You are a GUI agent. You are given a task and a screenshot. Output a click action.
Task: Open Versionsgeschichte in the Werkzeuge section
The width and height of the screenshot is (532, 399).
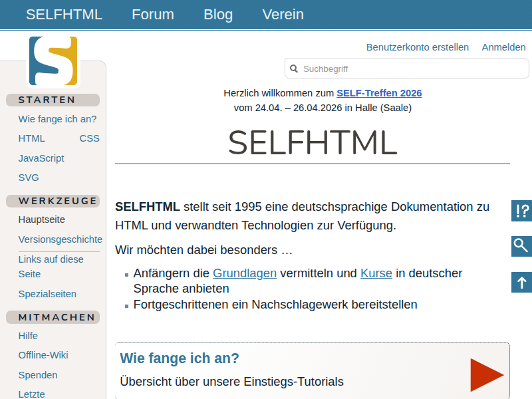click(x=60, y=239)
